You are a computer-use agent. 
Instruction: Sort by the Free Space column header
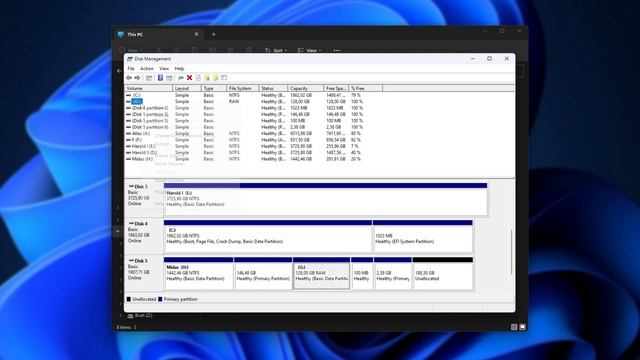(336, 88)
